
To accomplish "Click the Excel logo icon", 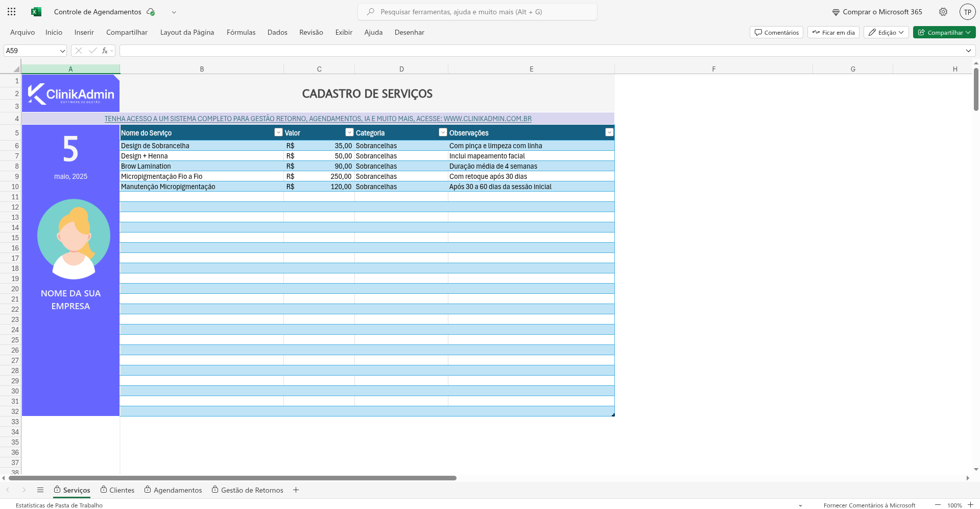I will tap(36, 12).
